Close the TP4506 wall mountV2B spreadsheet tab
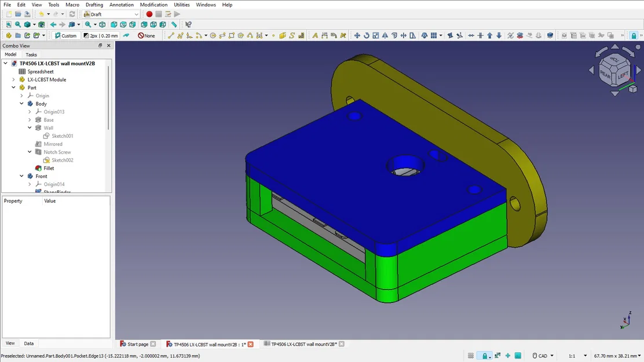The width and height of the screenshot is (644, 362). (341, 344)
